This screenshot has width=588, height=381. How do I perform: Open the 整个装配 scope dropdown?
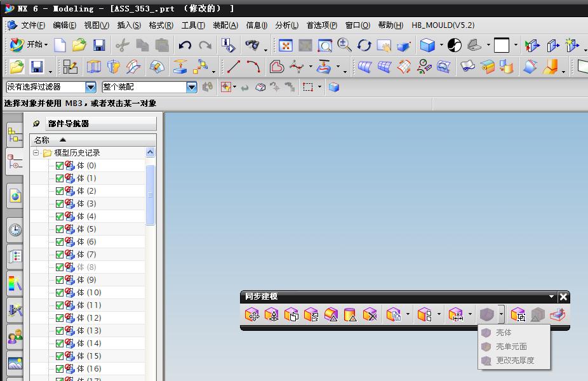pos(192,88)
